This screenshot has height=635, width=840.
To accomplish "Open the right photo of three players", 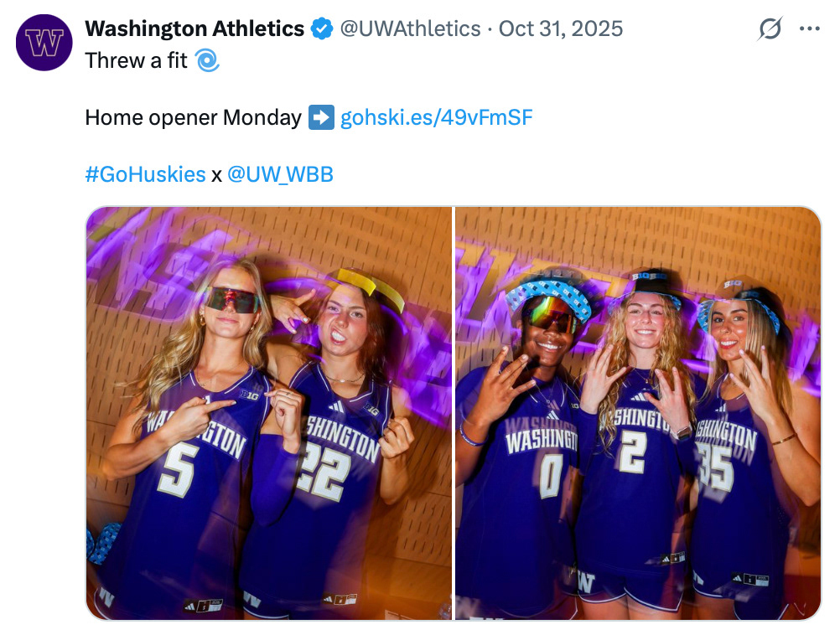I will click(x=637, y=413).
